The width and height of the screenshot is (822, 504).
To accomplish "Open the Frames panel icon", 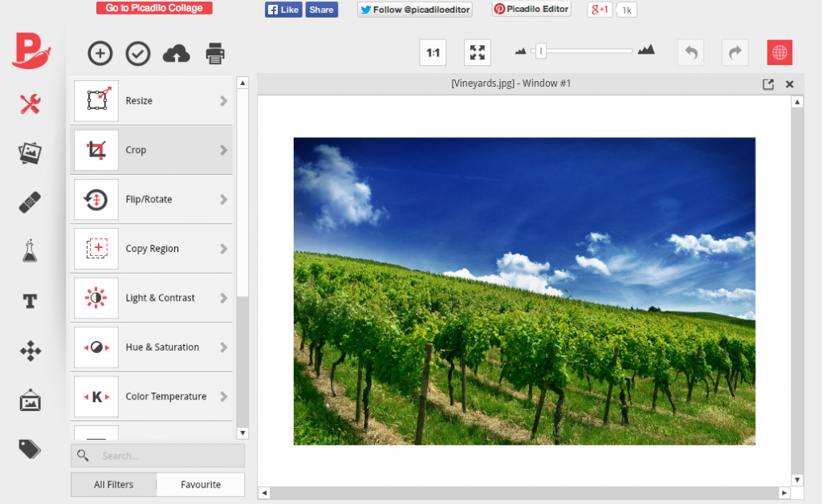I will [30, 399].
